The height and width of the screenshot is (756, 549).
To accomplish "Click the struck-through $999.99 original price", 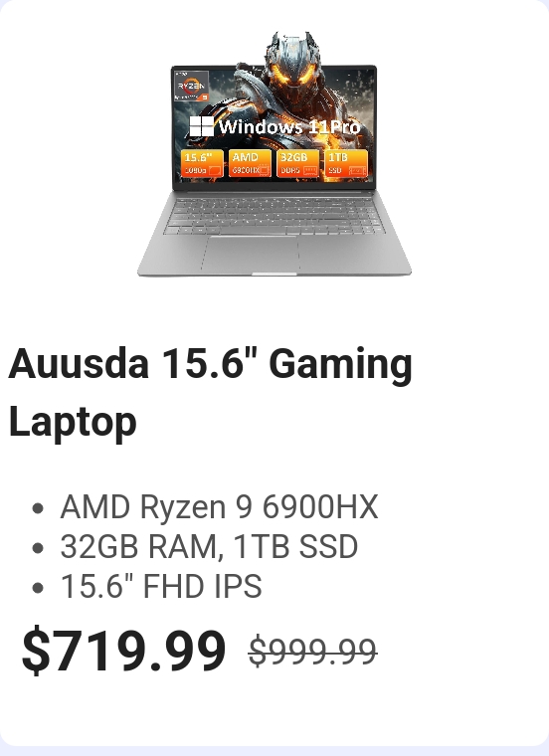I will [313, 652].
